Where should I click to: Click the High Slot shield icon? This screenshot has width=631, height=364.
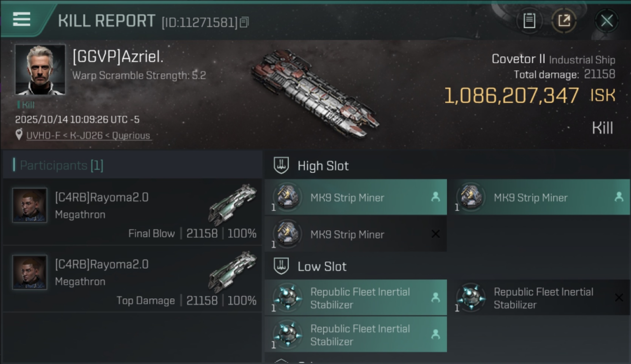[x=282, y=165]
